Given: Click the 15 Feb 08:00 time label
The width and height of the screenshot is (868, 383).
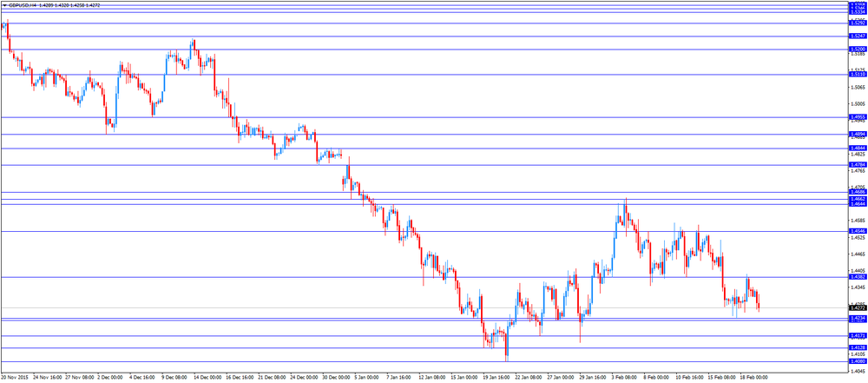Looking at the screenshot, I should click(x=721, y=377).
